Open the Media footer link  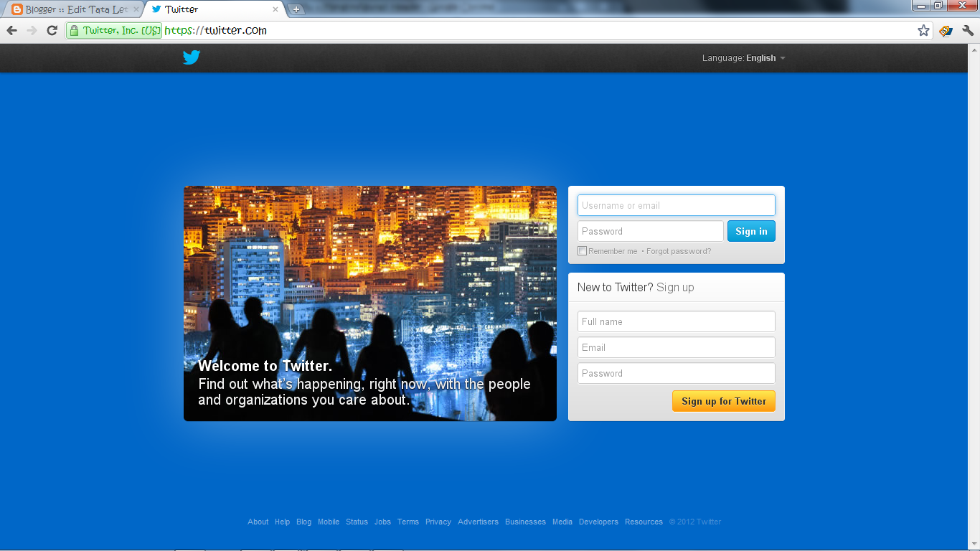coord(562,522)
